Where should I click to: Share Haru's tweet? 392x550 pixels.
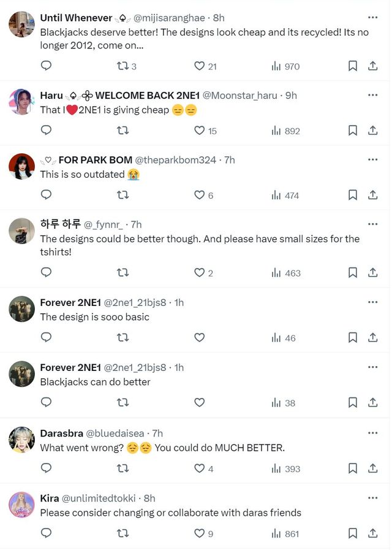372,131
